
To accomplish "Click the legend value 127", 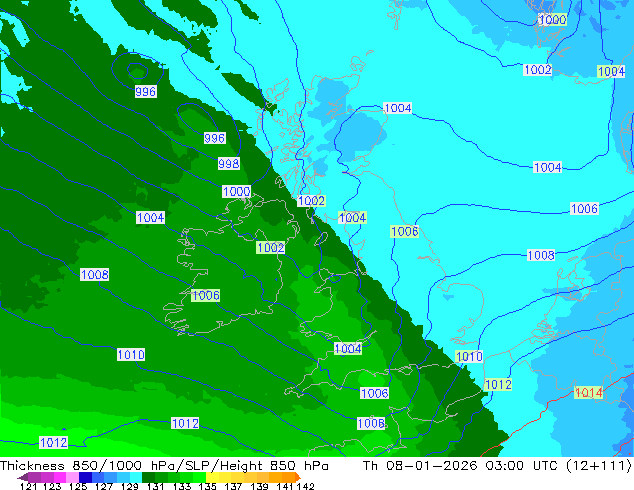I will pos(104,486).
